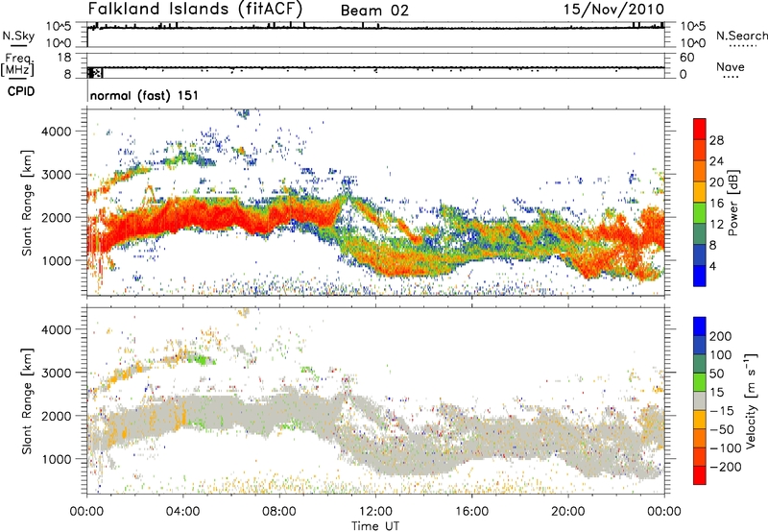Click the 'Velocity [m s⁻¹]' color bar label
Image resolution: width=768 pixels, height=532 pixels.
750,400
